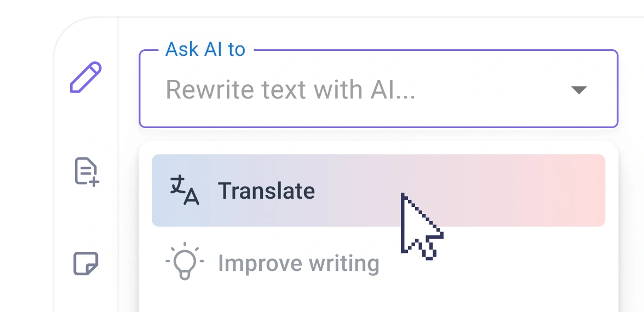644x312 pixels.
Task: Select the pencil edit tool in sidebar
Action: click(x=86, y=78)
